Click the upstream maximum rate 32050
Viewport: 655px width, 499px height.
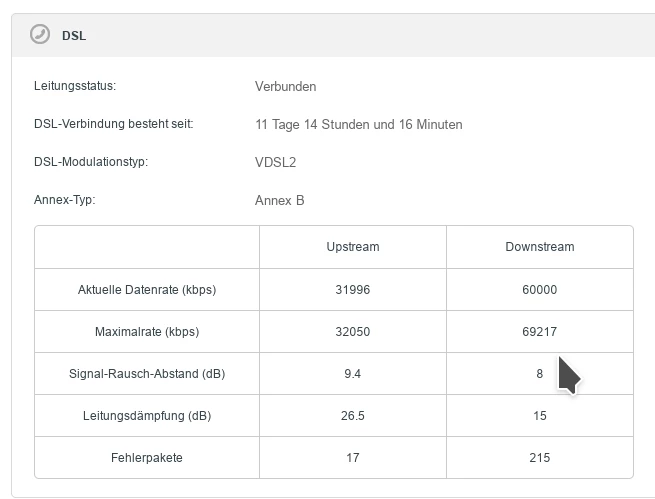pos(352,331)
